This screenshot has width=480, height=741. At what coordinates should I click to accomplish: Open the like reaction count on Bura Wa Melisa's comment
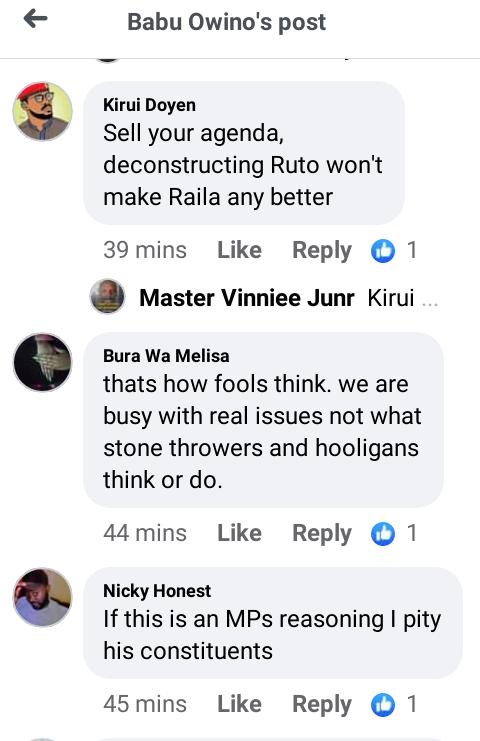click(394, 534)
